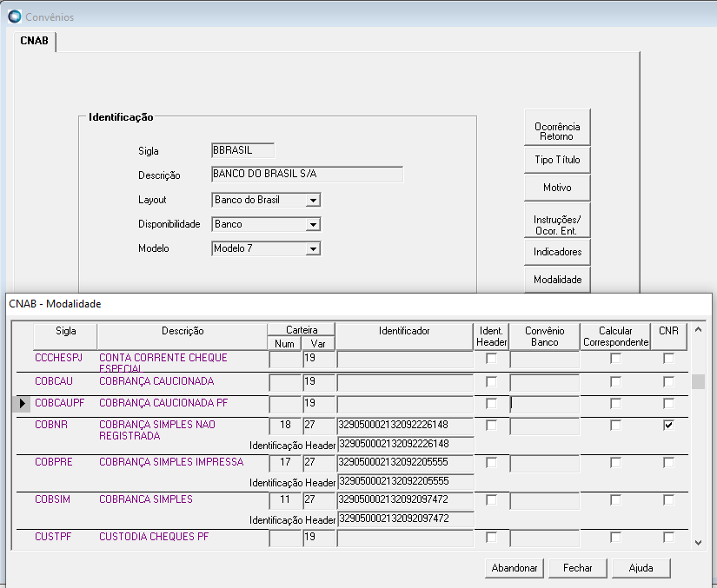Screen dimensions: 717x588
Task: Uncheck the CNR checkbox for COBNR
Action: 668,426
